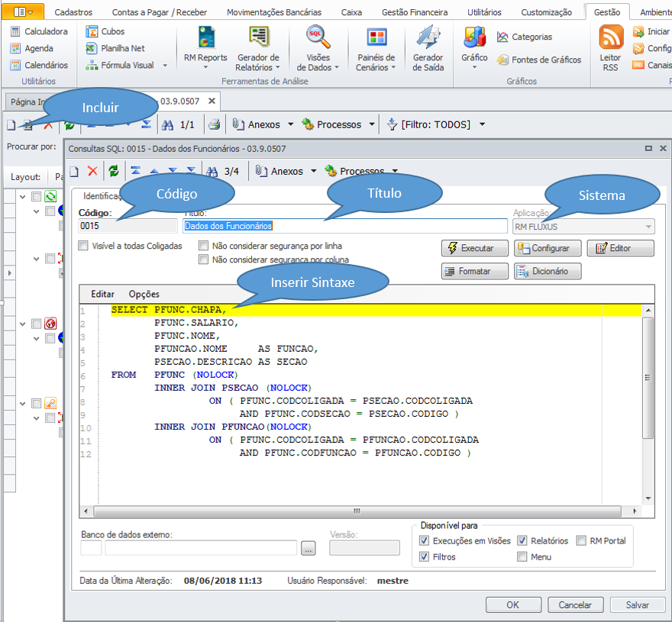
Task: Open the Agenda utility
Action: 32,48
